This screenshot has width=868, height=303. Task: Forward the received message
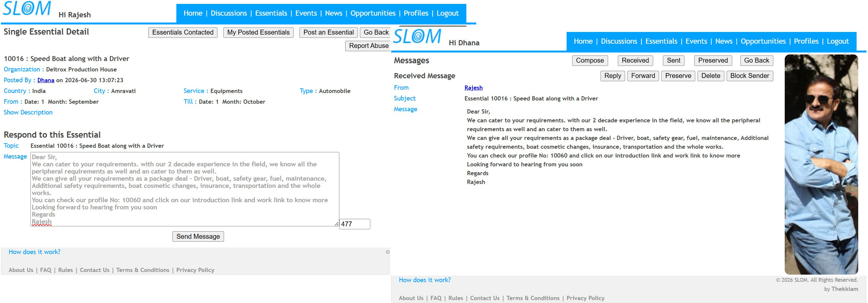pos(643,76)
